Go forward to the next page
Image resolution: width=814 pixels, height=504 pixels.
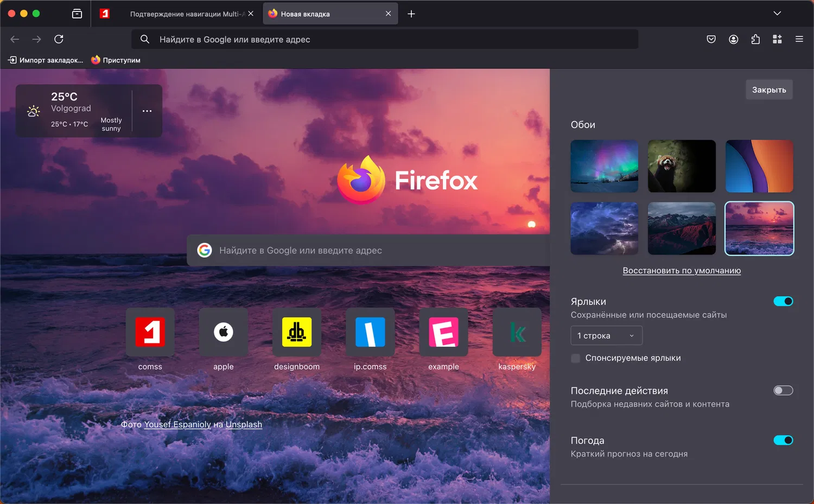coord(36,39)
